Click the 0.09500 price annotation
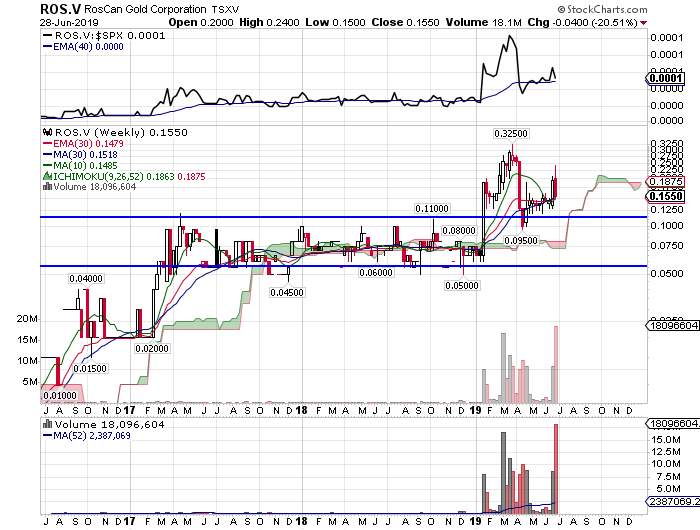The width and height of the screenshot is (700, 530). coord(521,241)
